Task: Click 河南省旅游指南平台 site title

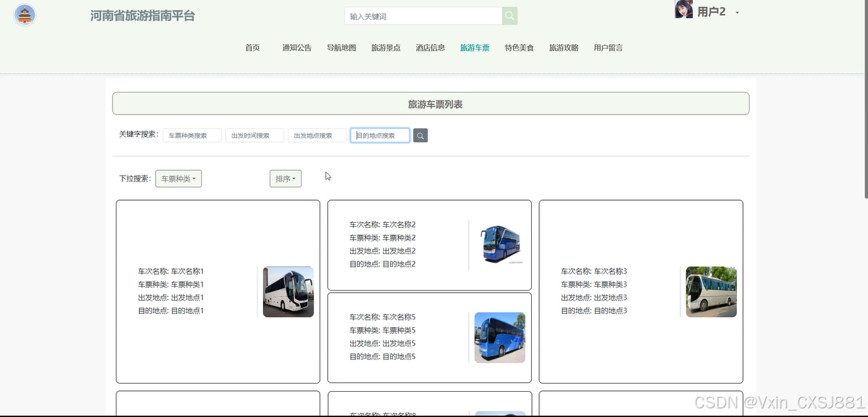Action: pos(143,16)
